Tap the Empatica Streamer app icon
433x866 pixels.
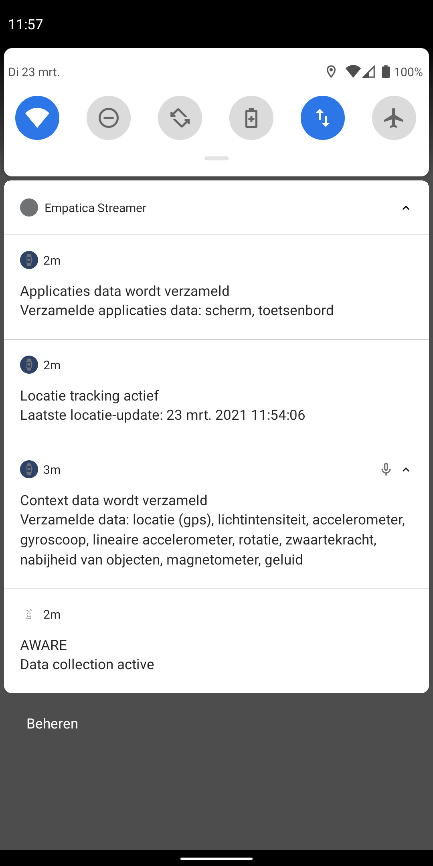pos(29,208)
